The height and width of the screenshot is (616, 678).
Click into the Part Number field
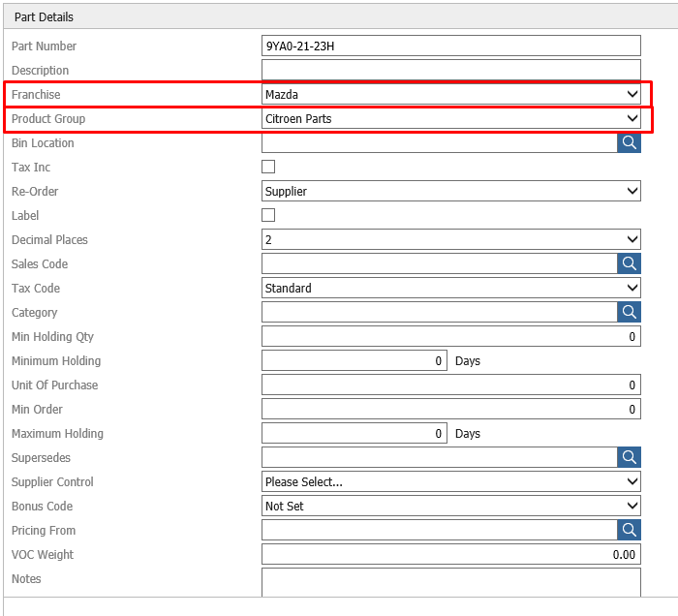(451, 46)
